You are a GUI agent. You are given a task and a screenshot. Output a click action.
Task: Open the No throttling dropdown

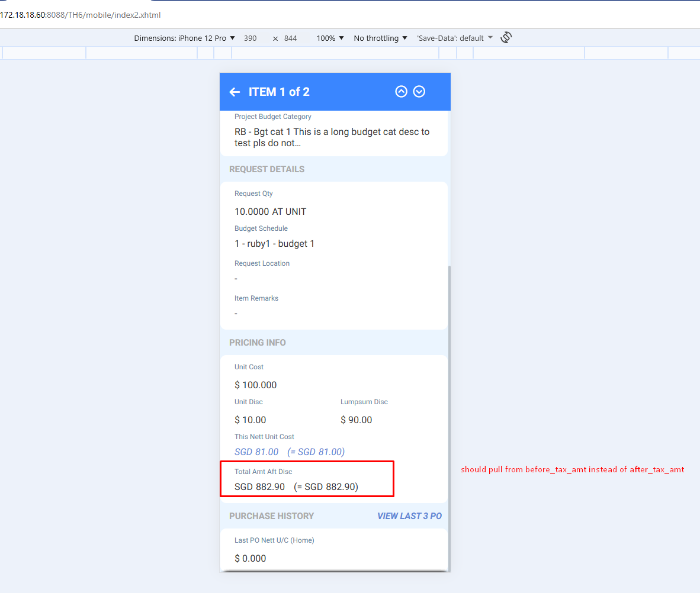click(380, 38)
